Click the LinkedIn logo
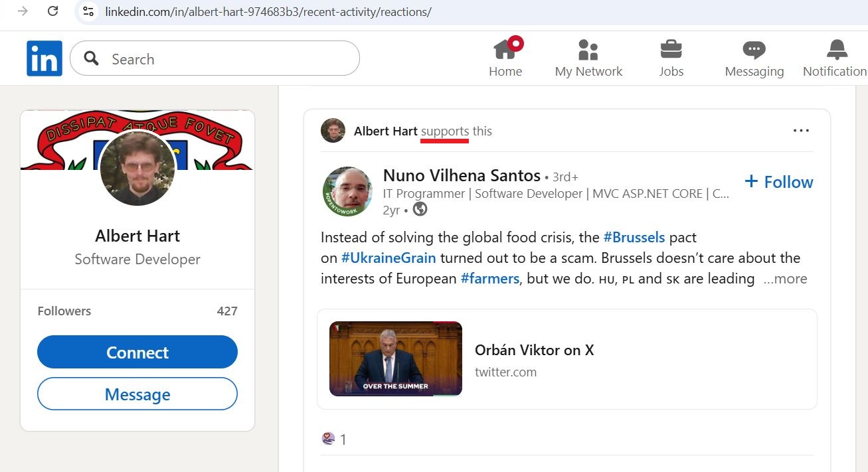868x472 pixels. [x=44, y=58]
